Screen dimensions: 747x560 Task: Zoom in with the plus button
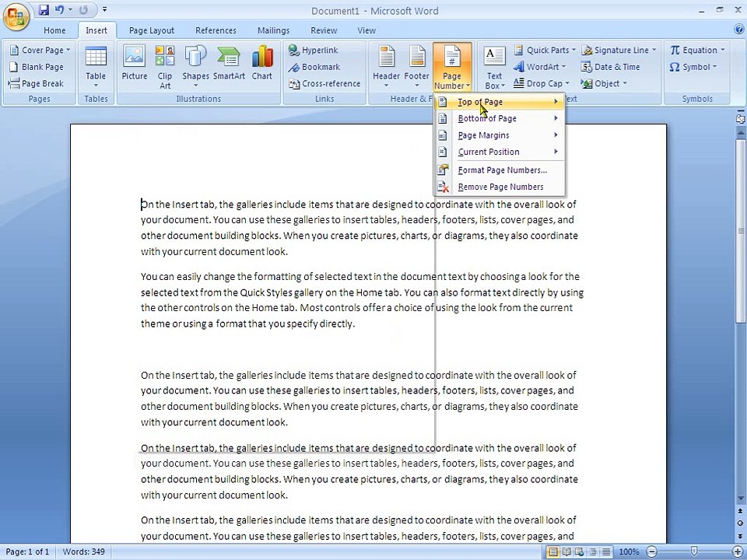click(x=738, y=552)
